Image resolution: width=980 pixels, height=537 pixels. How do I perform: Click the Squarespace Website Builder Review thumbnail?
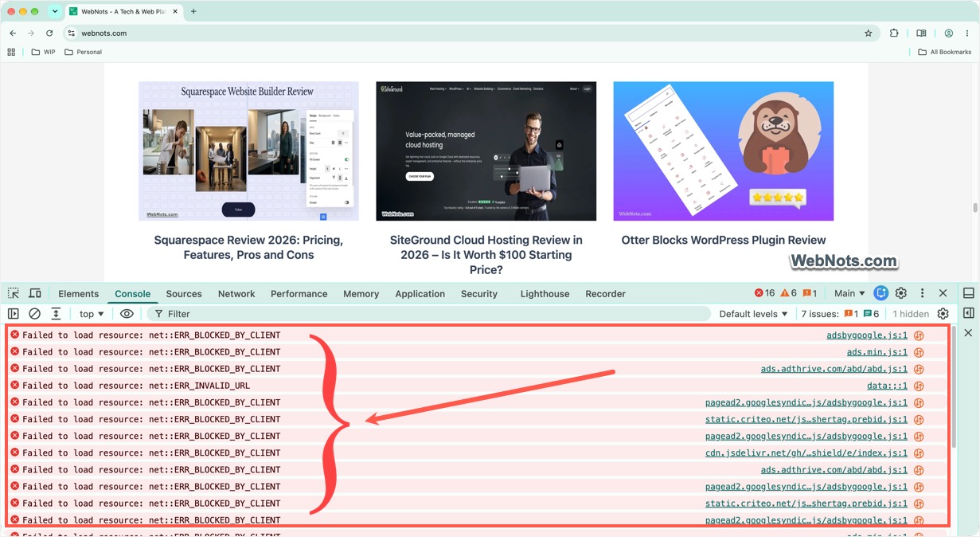coord(248,151)
